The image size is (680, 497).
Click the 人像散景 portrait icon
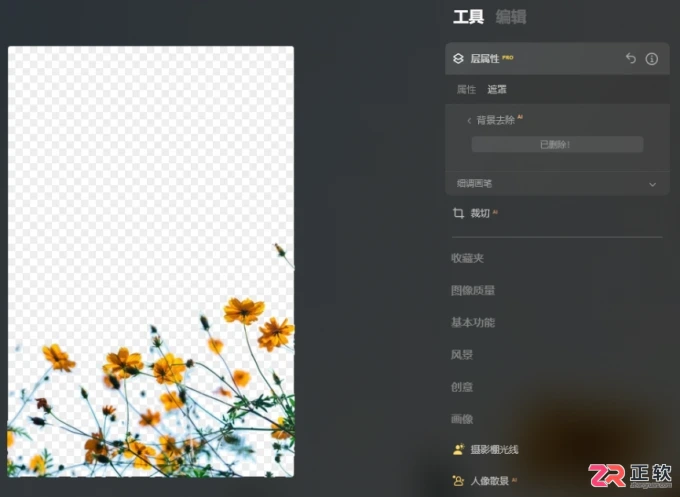pos(458,481)
